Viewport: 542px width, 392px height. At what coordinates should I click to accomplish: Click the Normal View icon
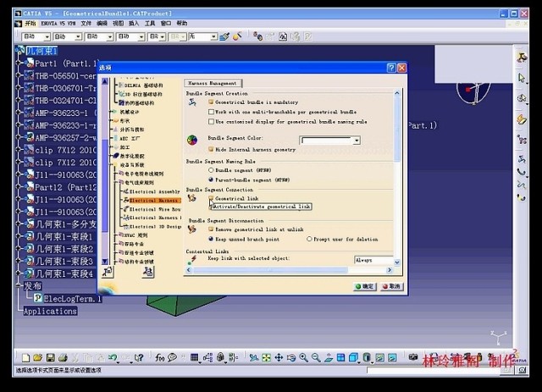(329, 358)
